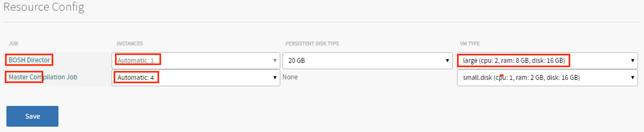Click the 'large (cpu: 2, ram: 8 GB)' VM type text
The image size is (644, 132).
(x=514, y=61)
